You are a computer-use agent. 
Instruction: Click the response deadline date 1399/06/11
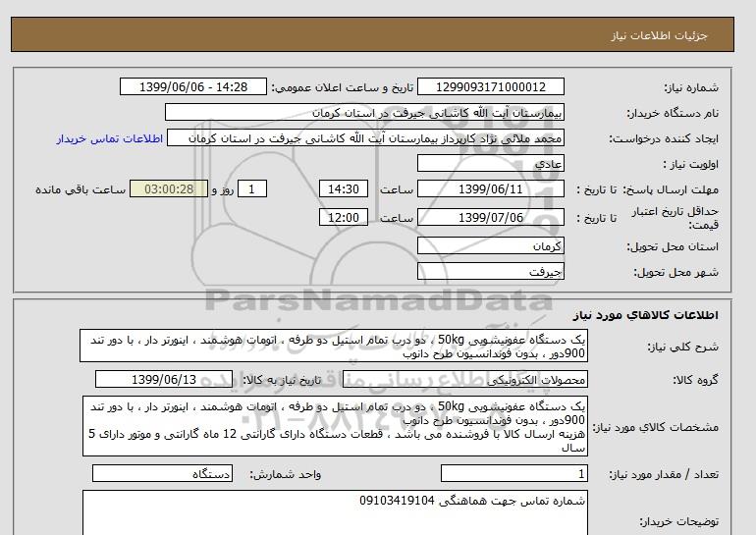pos(490,188)
